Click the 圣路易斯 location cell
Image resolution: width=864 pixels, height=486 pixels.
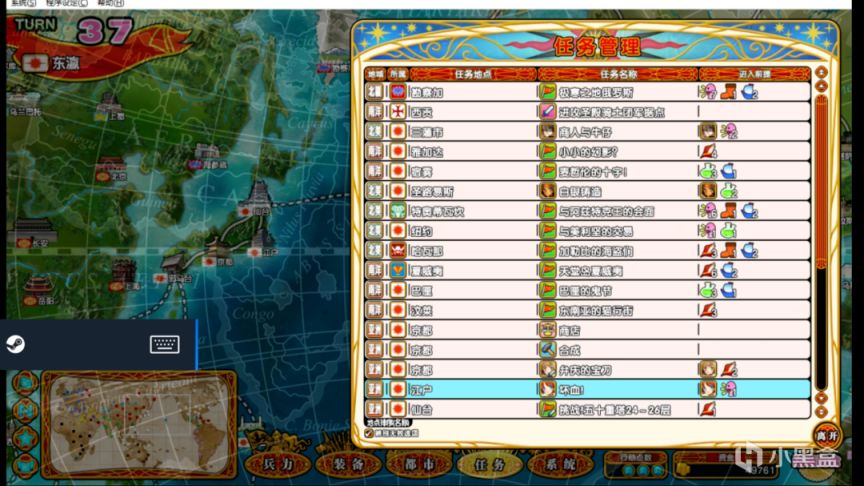[x=473, y=191]
